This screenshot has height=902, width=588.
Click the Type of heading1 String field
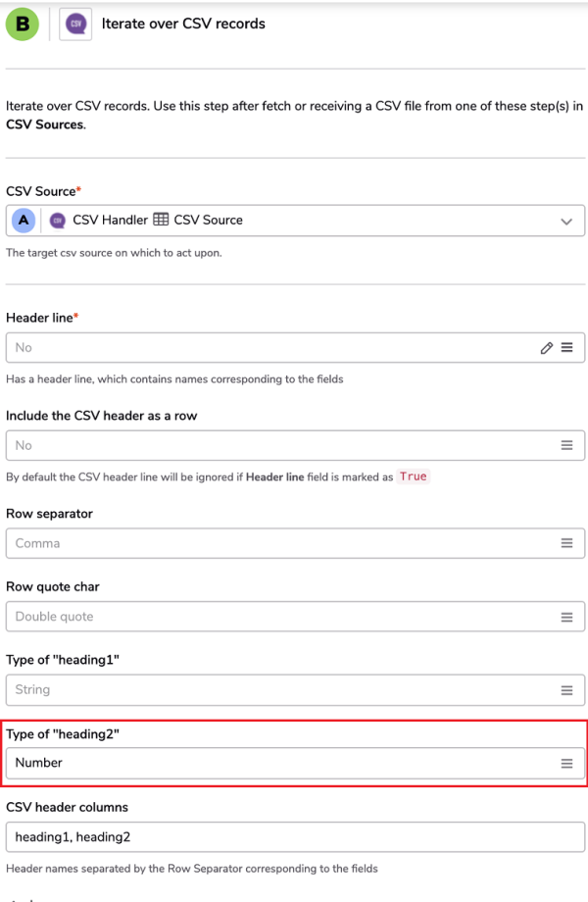295,689
